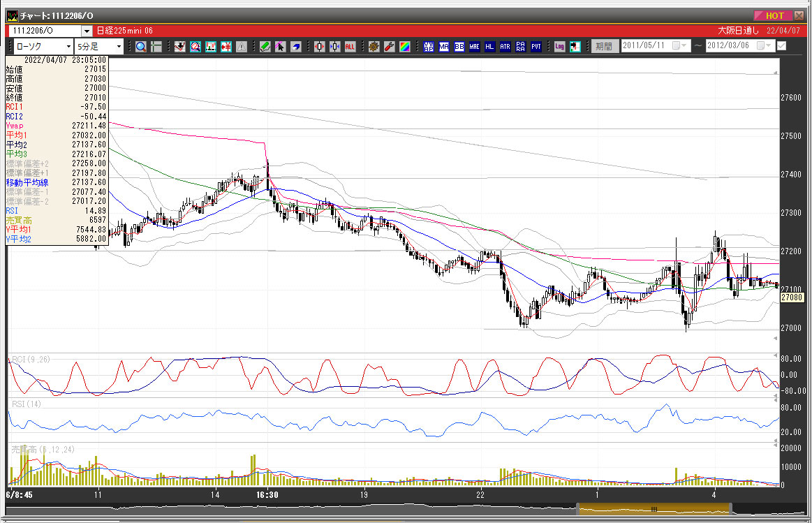The image size is (812, 523).
Task: Click the RSI(14) panel label
Action: (27, 404)
